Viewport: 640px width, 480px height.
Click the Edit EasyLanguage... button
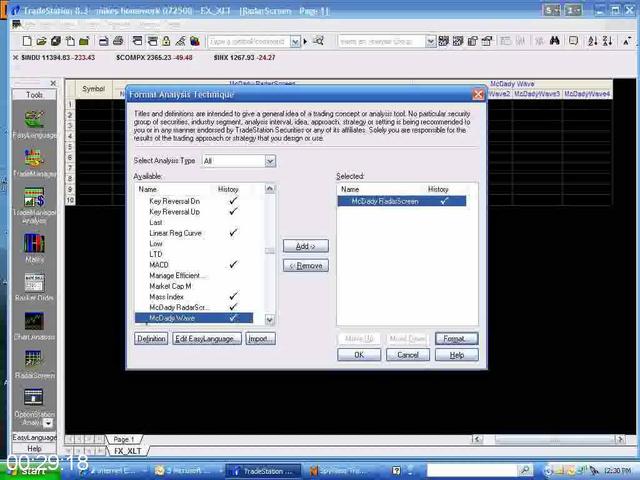pos(207,339)
